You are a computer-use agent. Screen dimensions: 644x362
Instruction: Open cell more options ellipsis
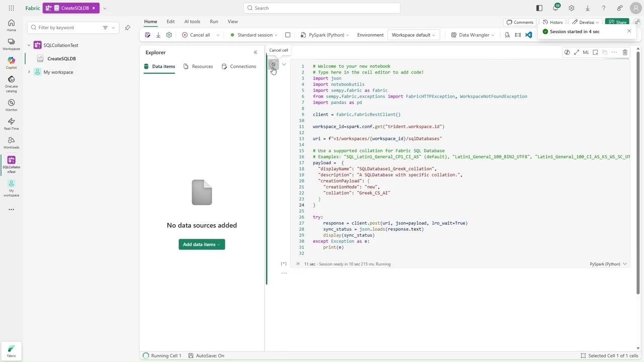(614, 52)
